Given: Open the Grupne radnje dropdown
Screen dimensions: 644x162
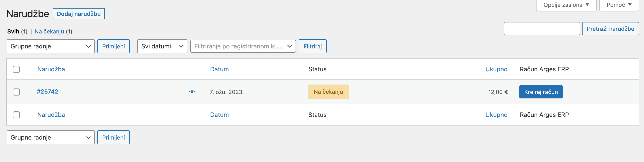Looking at the screenshot, I should pos(50,46).
